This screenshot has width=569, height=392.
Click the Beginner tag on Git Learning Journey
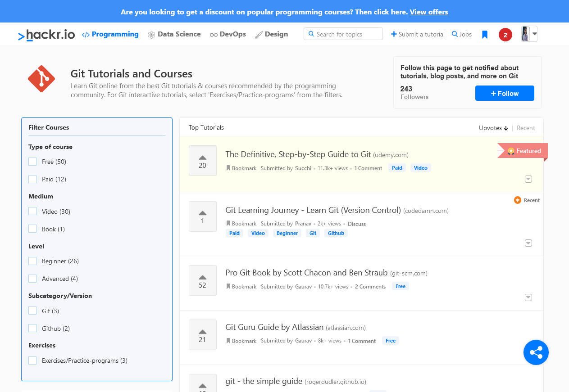287,233
